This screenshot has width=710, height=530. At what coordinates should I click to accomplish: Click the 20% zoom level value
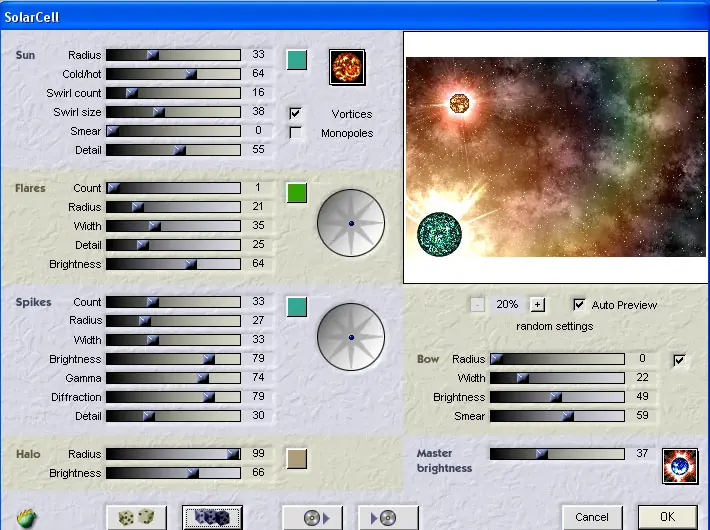[x=507, y=304]
